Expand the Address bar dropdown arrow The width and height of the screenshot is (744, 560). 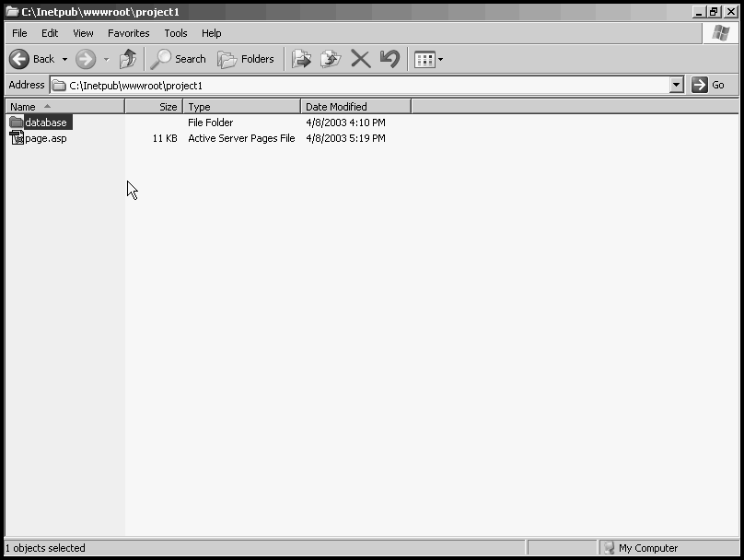tap(677, 86)
